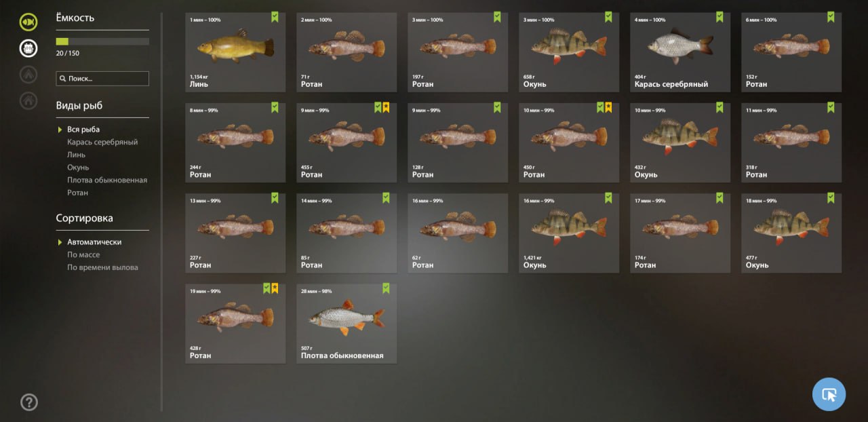
Task: Toggle green check badge on Карась серебряный card
Action: tap(719, 17)
